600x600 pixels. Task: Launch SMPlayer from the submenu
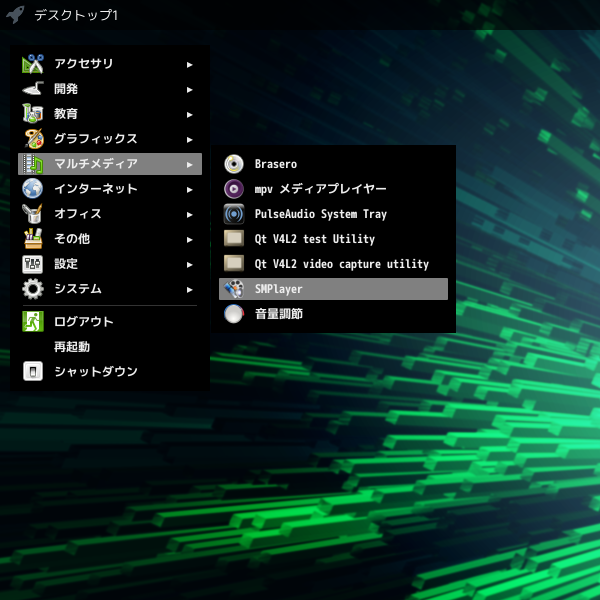pyautogui.click(x=333, y=289)
